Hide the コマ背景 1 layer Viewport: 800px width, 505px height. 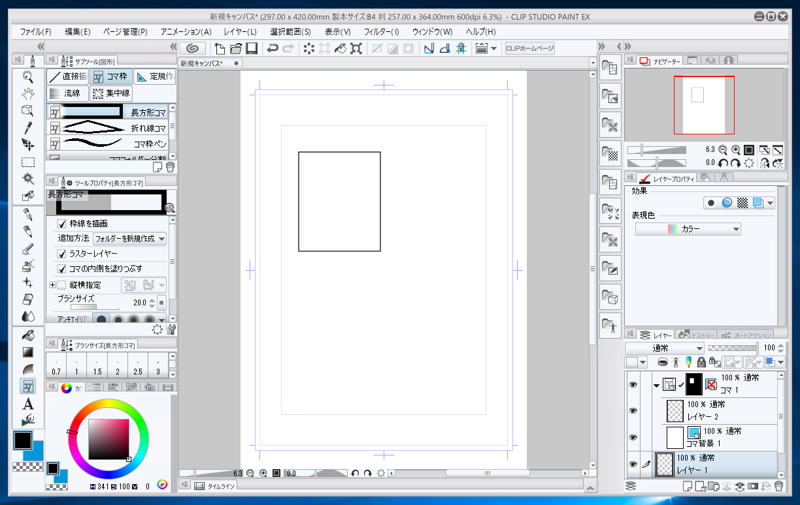click(x=633, y=437)
